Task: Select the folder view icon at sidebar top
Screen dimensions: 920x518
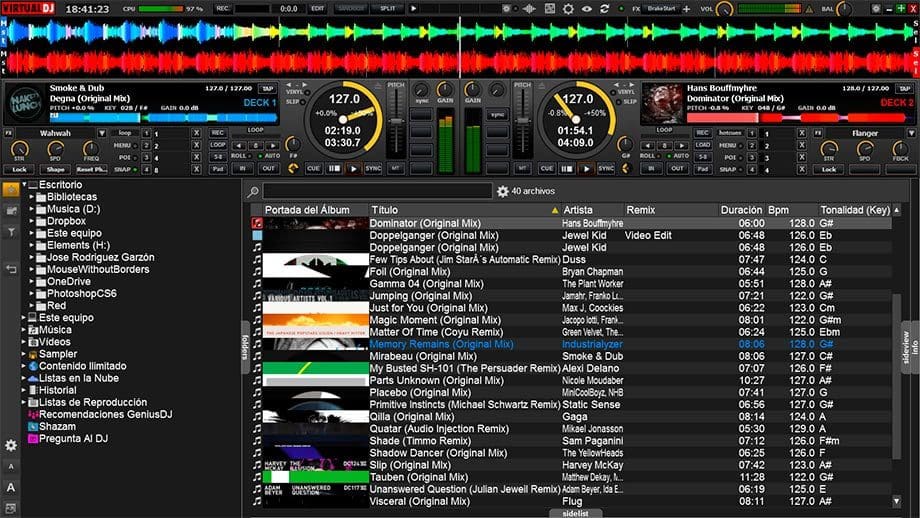Action: click(x=11, y=189)
